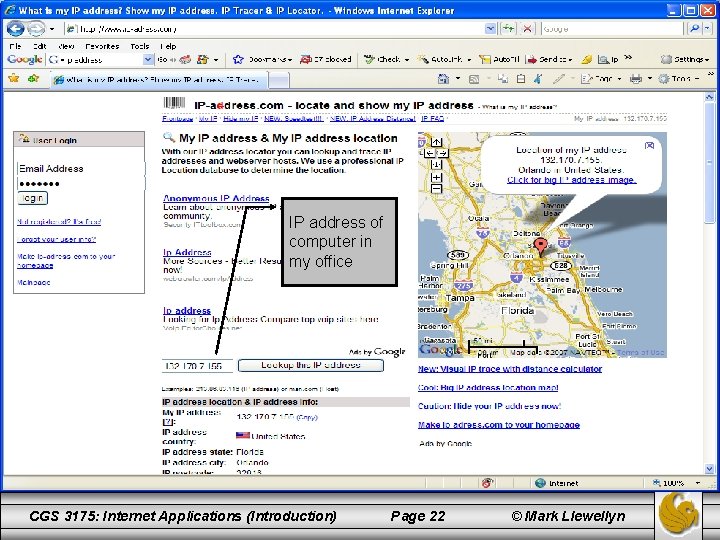This screenshot has height=540, width=720.
Task: Go back with the browser Back arrow
Action: point(15,29)
